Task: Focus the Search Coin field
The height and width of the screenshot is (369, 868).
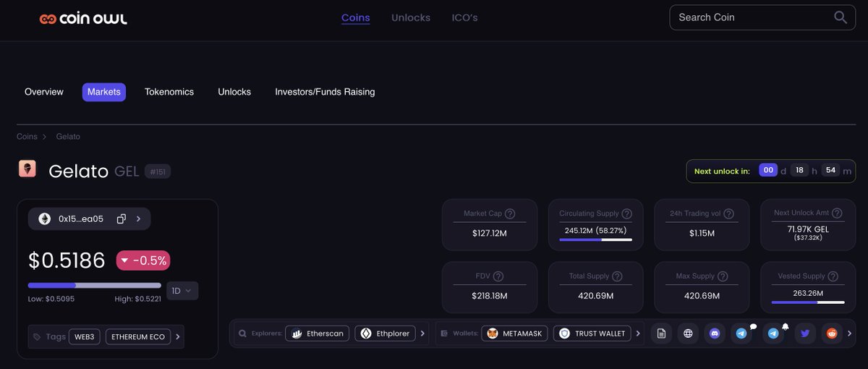Action: click(x=763, y=17)
